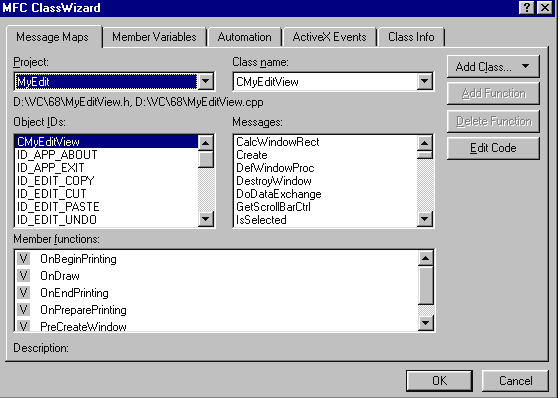Select DestroyWindow in Messages list
The width and height of the screenshot is (560, 398).
(325, 181)
